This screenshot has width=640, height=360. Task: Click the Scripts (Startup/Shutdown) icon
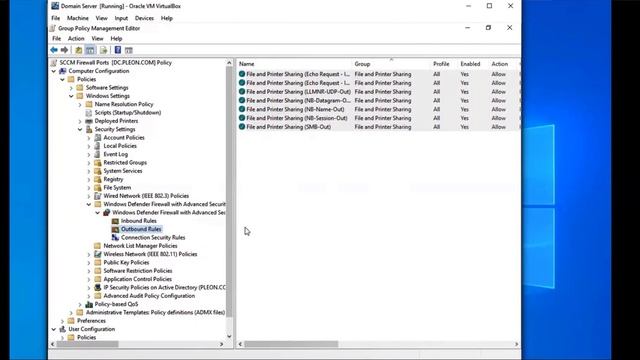[x=89, y=113]
